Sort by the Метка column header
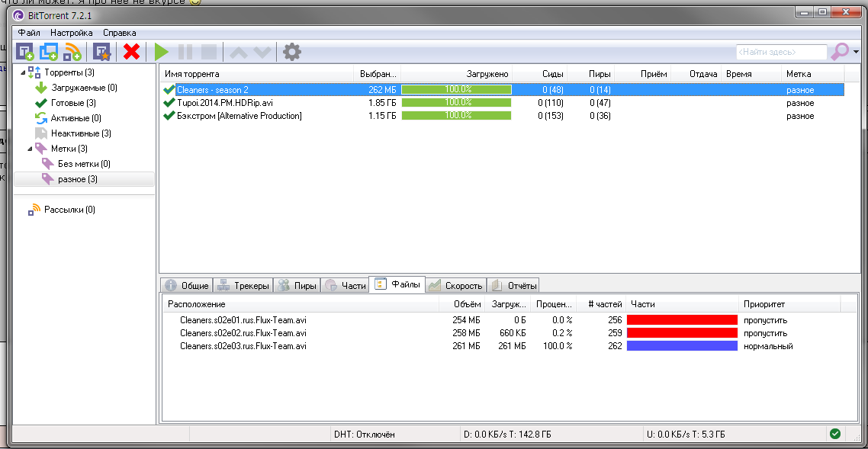 pos(813,74)
